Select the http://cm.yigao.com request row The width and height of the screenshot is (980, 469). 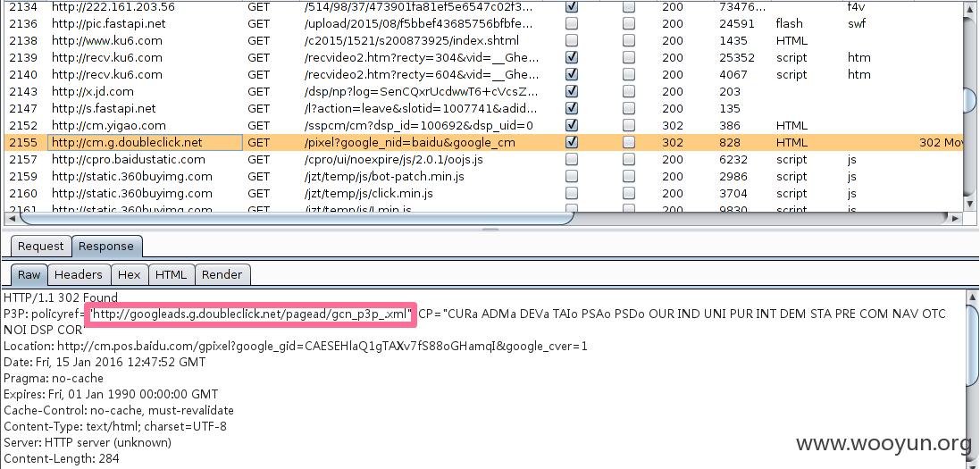[x=482, y=125]
